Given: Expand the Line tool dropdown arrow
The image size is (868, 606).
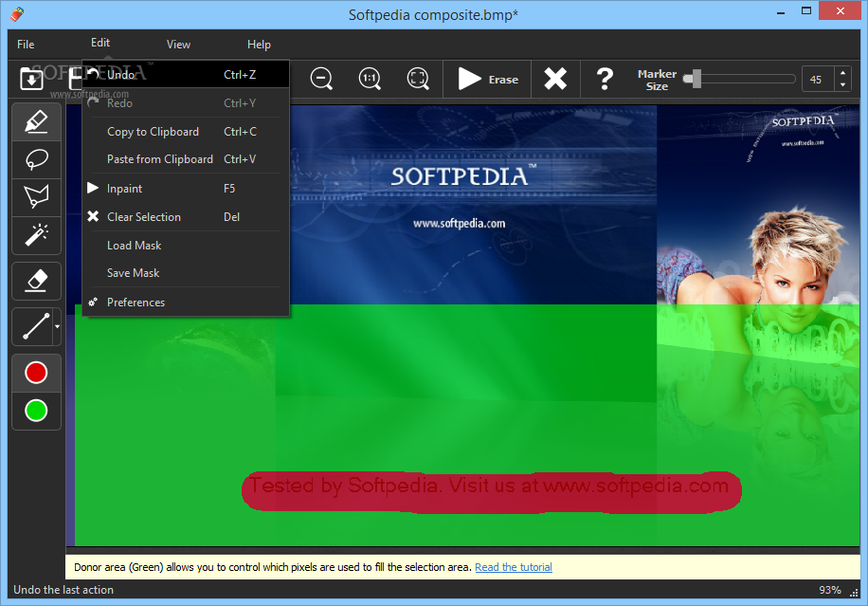Looking at the screenshot, I should click(57, 326).
